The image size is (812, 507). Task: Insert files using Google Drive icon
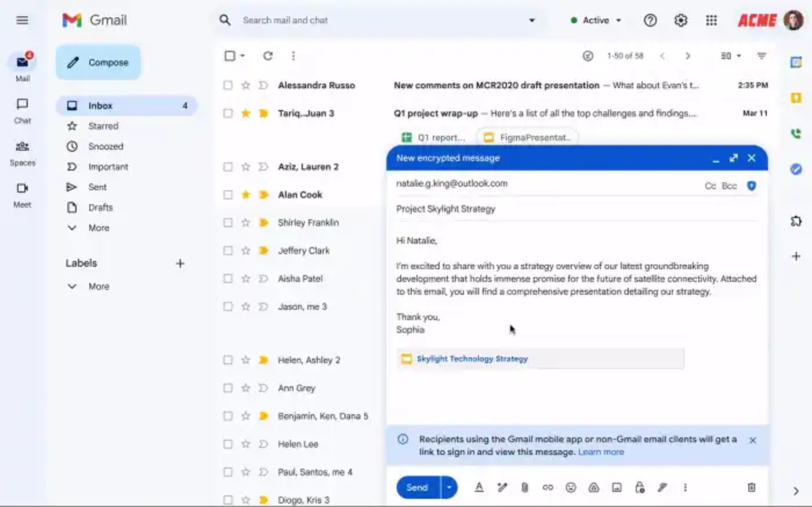(x=594, y=487)
